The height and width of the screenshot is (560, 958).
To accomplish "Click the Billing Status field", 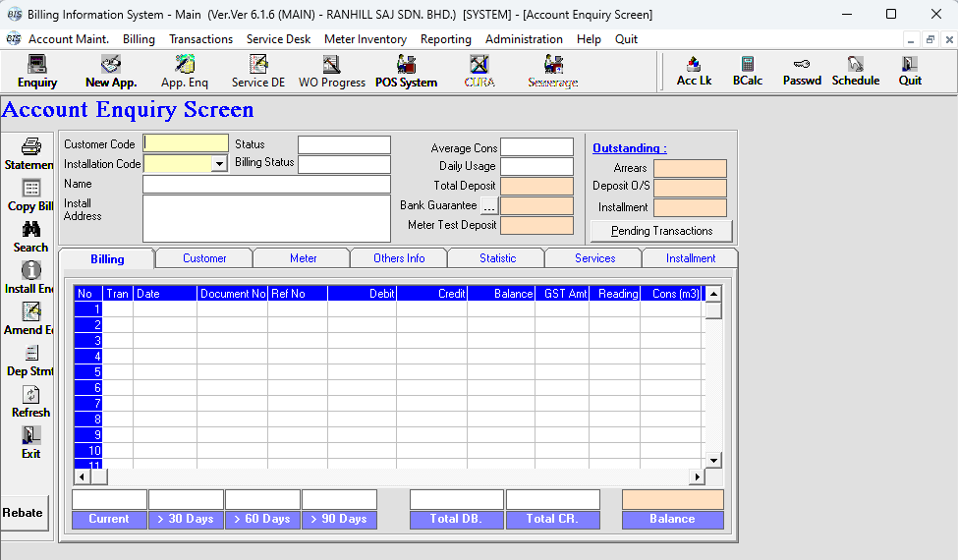I will [x=344, y=164].
